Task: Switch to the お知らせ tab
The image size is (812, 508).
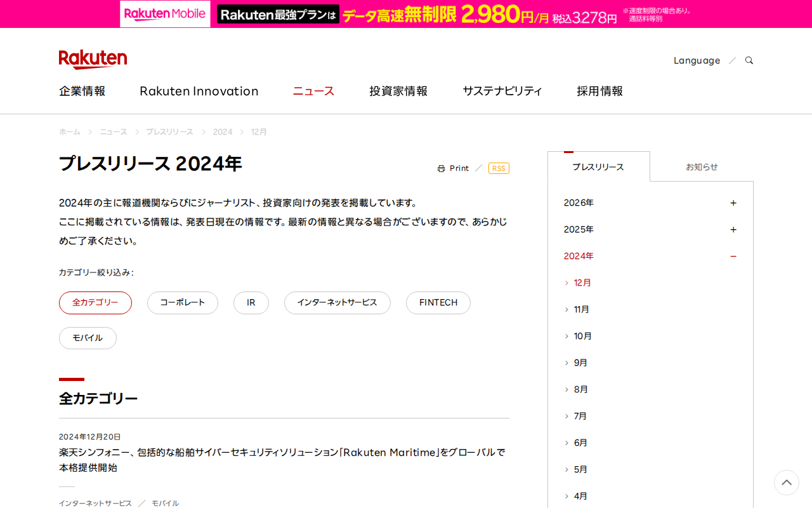Action: (x=702, y=166)
